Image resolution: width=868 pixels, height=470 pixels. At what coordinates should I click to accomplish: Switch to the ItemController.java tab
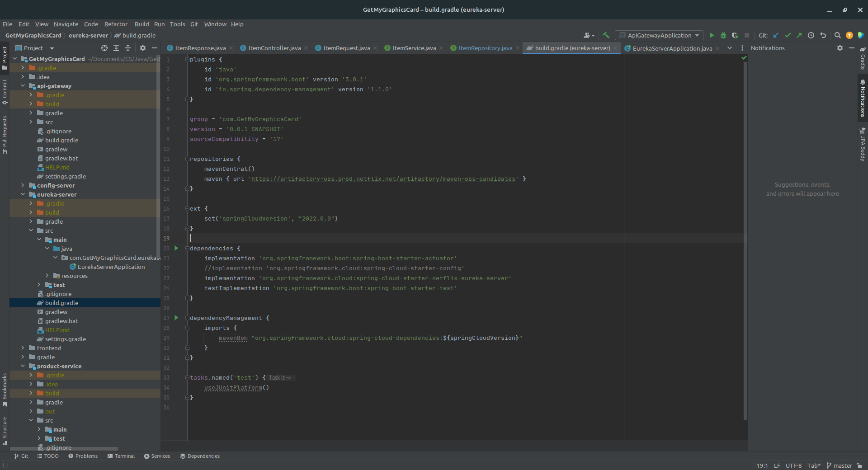[274, 48]
